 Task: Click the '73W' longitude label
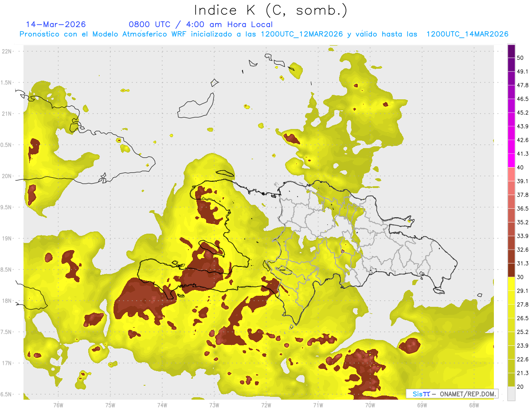[214, 405]
